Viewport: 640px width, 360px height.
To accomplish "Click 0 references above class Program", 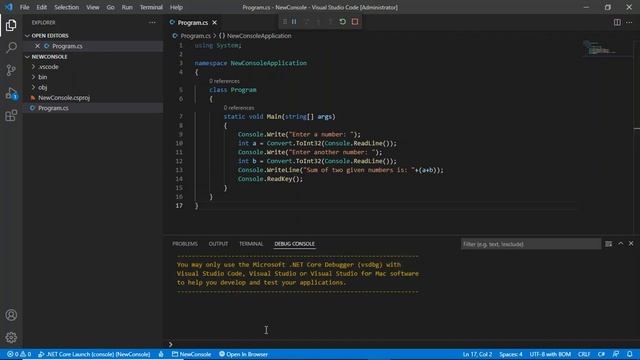I will [x=224, y=81].
